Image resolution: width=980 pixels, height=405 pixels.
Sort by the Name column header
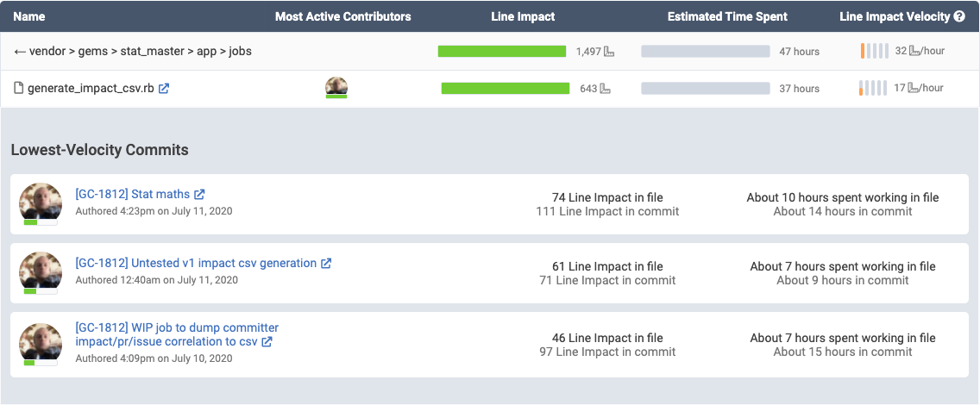coord(29,16)
